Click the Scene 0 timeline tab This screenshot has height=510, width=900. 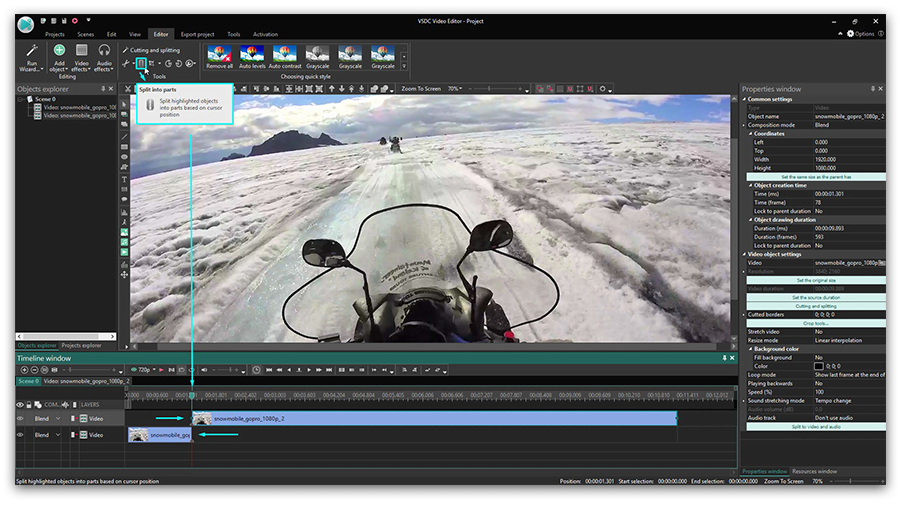[x=28, y=381]
